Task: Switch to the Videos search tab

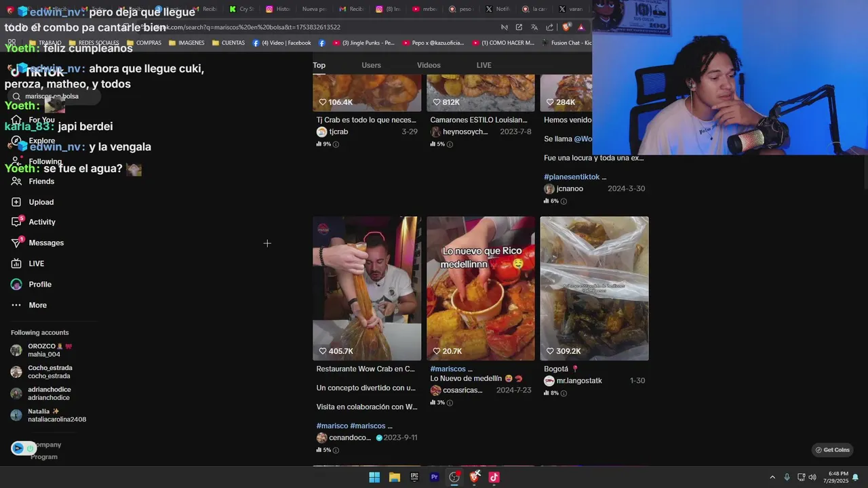Action: (x=429, y=65)
